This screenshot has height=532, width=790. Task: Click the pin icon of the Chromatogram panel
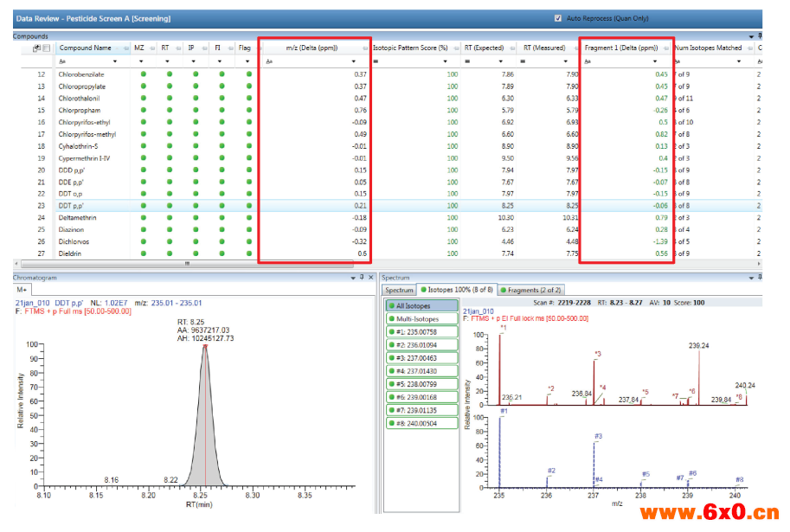(x=362, y=278)
